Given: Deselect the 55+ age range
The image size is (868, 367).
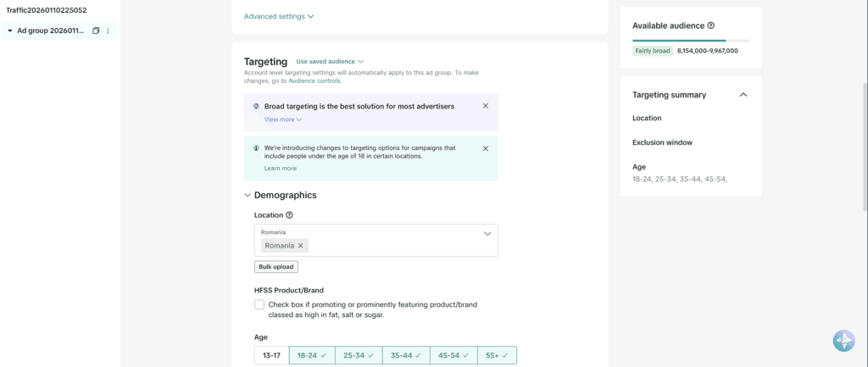Looking at the screenshot, I should pyautogui.click(x=497, y=355).
